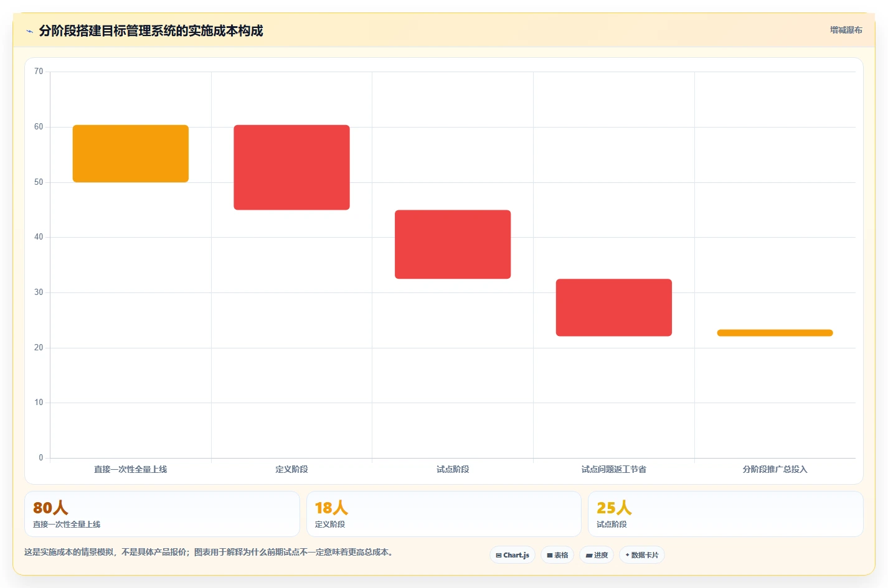Click the red 定义阶段 bar
This screenshot has width=888, height=588.
(291, 167)
